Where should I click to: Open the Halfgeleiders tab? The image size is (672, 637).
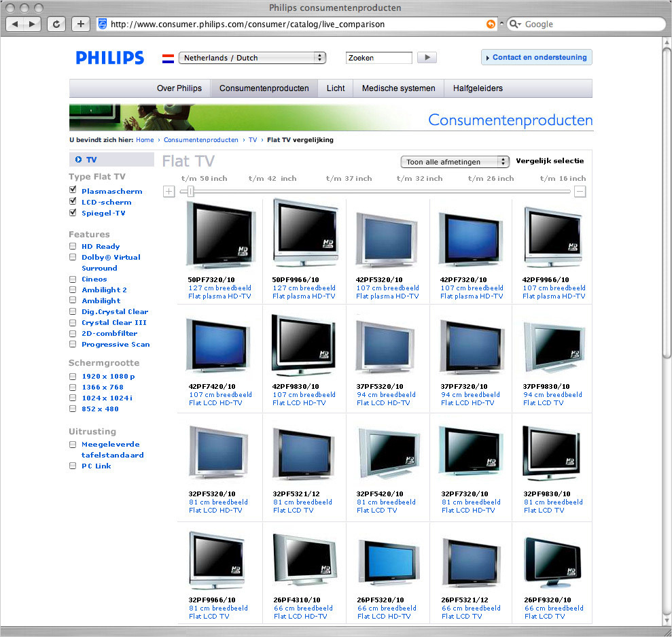pyautogui.click(x=478, y=88)
